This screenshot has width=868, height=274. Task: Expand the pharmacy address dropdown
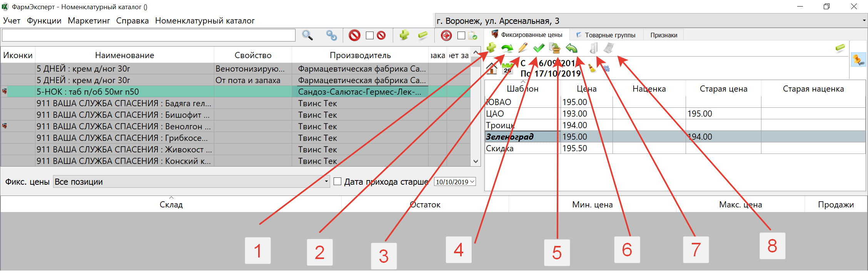click(864, 21)
